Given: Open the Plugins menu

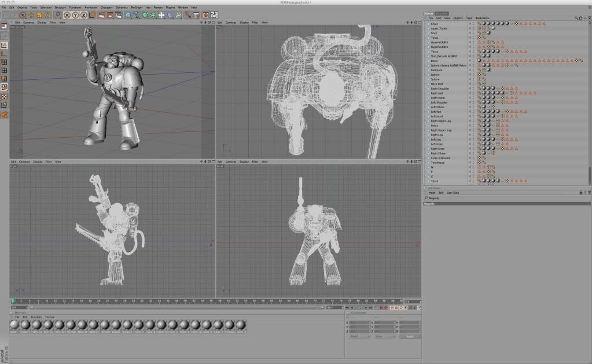Looking at the screenshot, I should 170,7.
